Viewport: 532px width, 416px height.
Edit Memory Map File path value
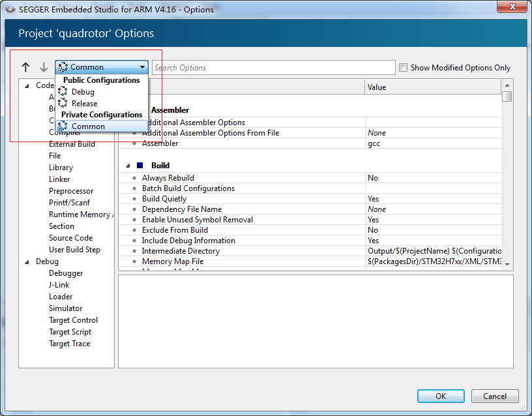point(434,261)
